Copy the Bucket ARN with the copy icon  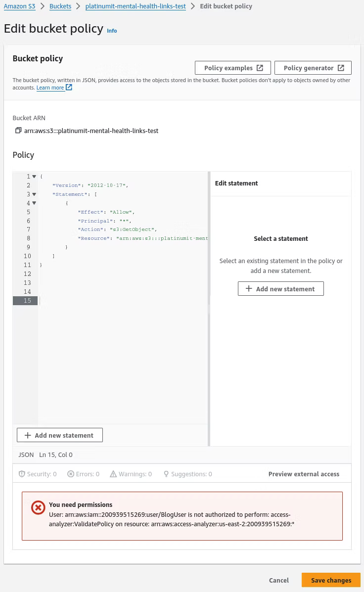tap(18, 130)
